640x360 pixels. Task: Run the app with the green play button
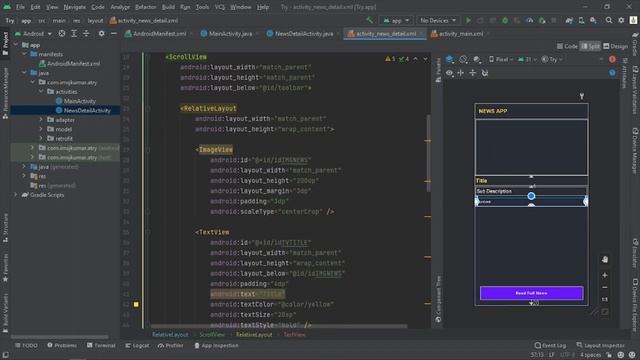click(x=468, y=20)
